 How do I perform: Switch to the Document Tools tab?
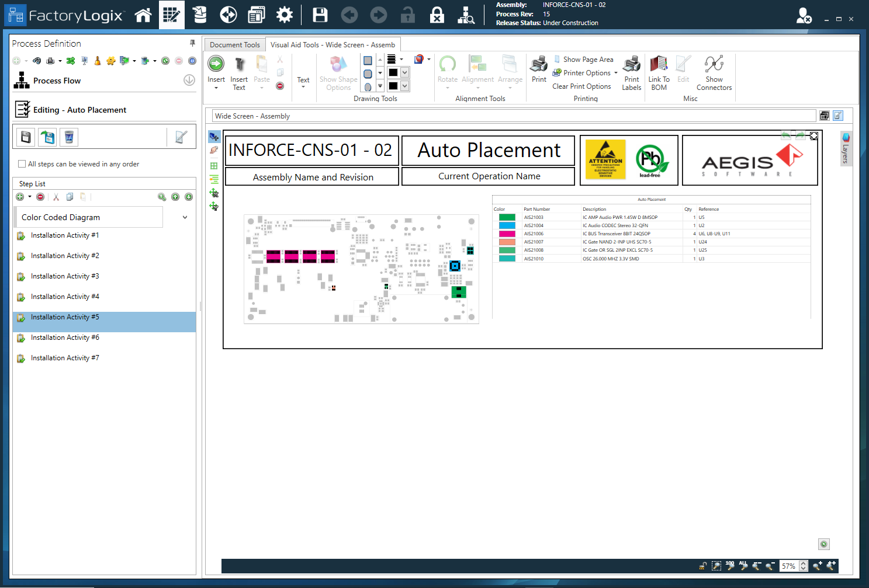click(x=234, y=45)
